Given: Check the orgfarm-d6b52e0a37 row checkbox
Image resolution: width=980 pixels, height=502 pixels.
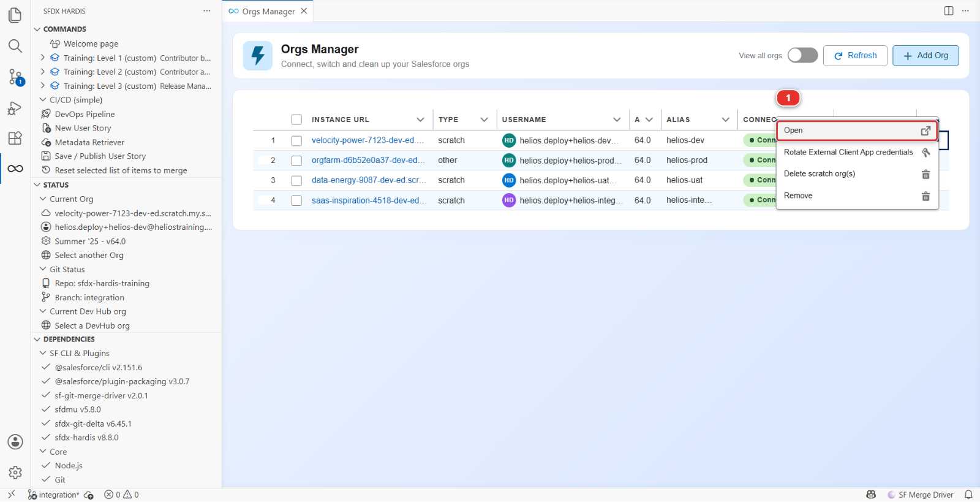Looking at the screenshot, I should pyautogui.click(x=296, y=161).
